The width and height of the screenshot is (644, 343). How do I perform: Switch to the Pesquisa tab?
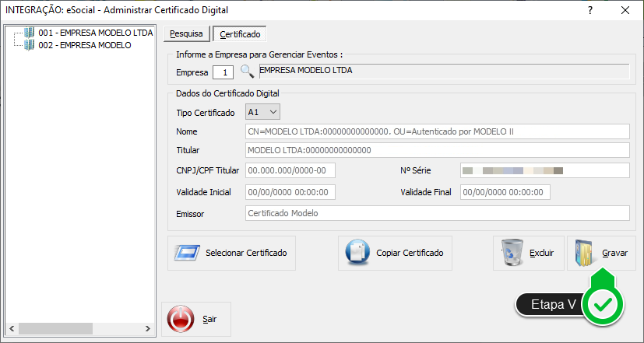point(186,34)
